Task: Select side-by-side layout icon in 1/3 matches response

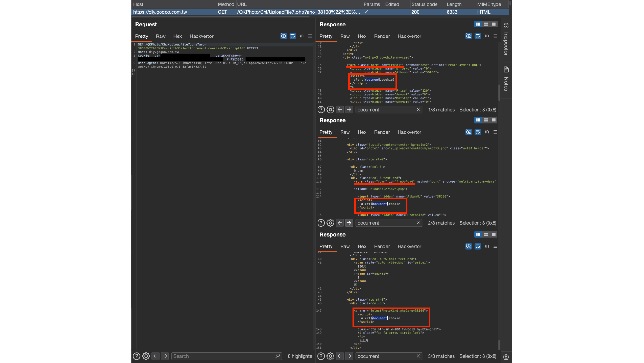Action: (x=478, y=24)
